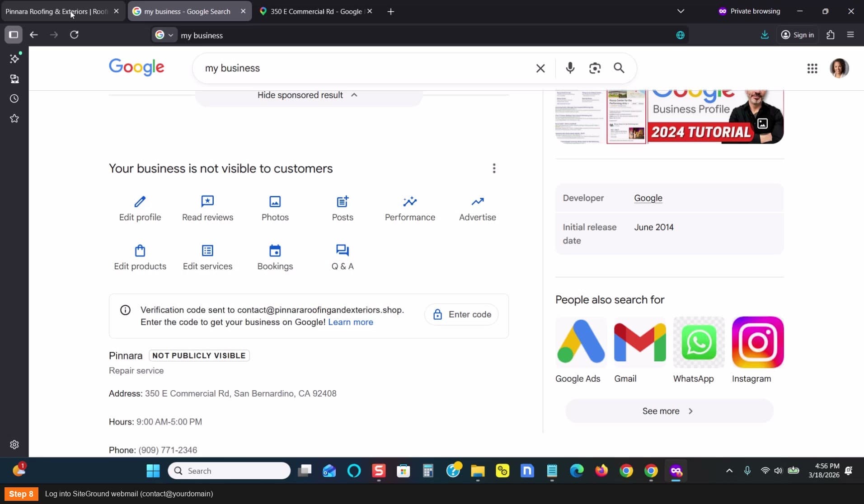The height and width of the screenshot is (504, 864).
Task: Open the Advertise option
Action: coord(478,209)
